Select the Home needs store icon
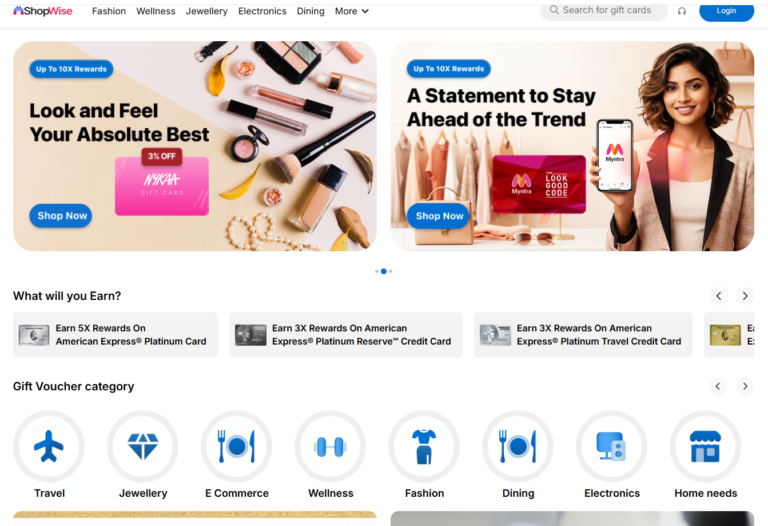The height and width of the screenshot is (526, 768). [705, 446]
